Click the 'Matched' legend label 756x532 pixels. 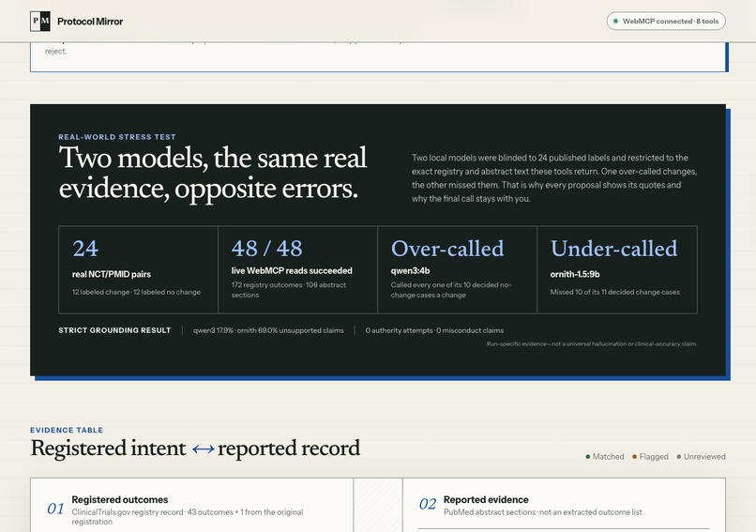608,457
